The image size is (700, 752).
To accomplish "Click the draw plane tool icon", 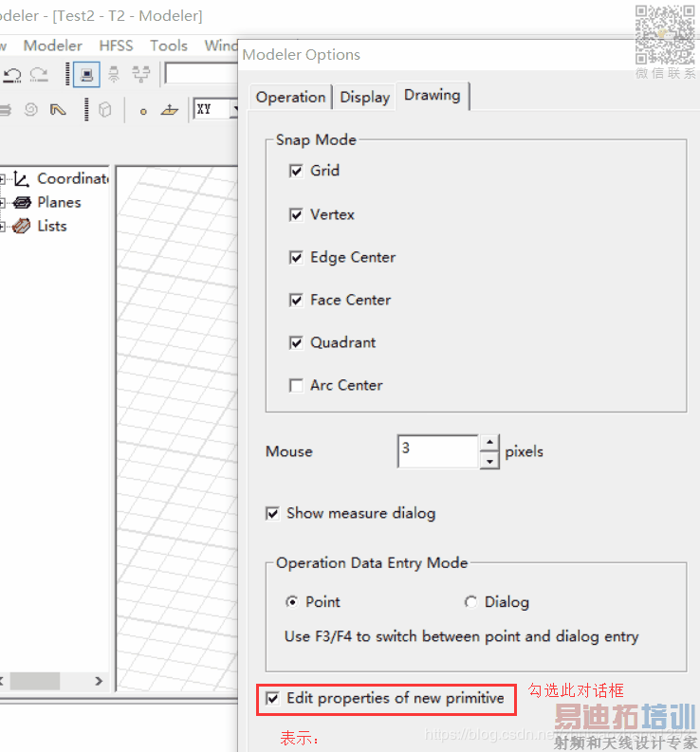I will point(170,110).
